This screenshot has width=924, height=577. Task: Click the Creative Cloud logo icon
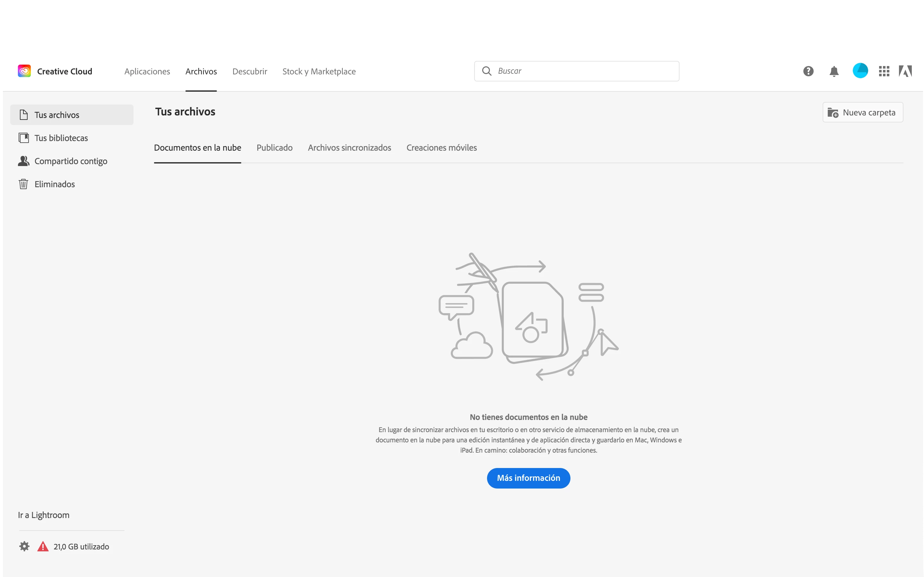(24, 71)
